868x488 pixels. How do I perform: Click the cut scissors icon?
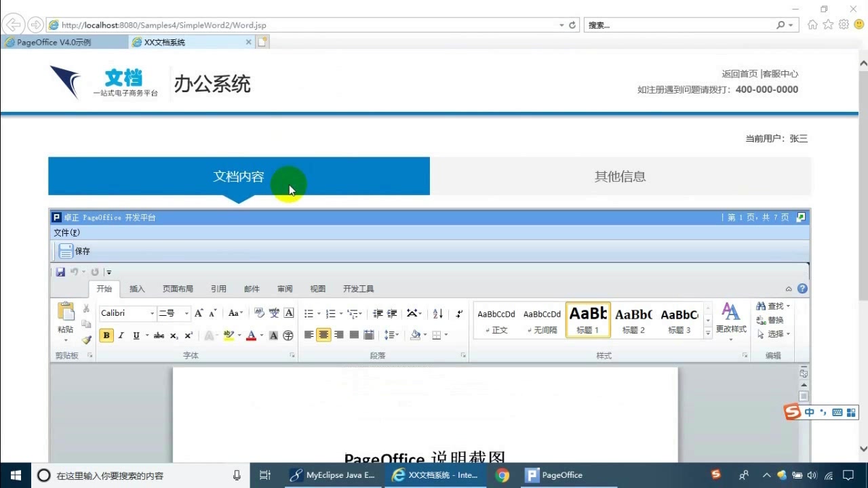[86, 308]
